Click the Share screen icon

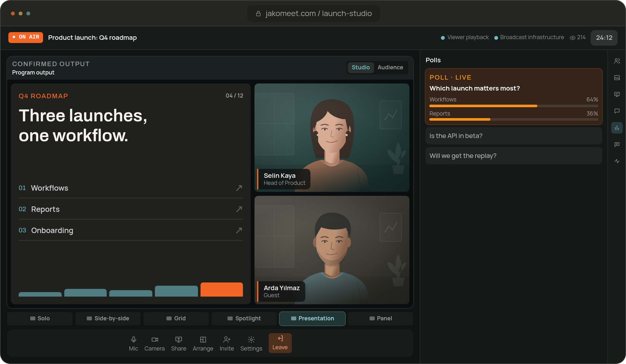coord(179,340)
